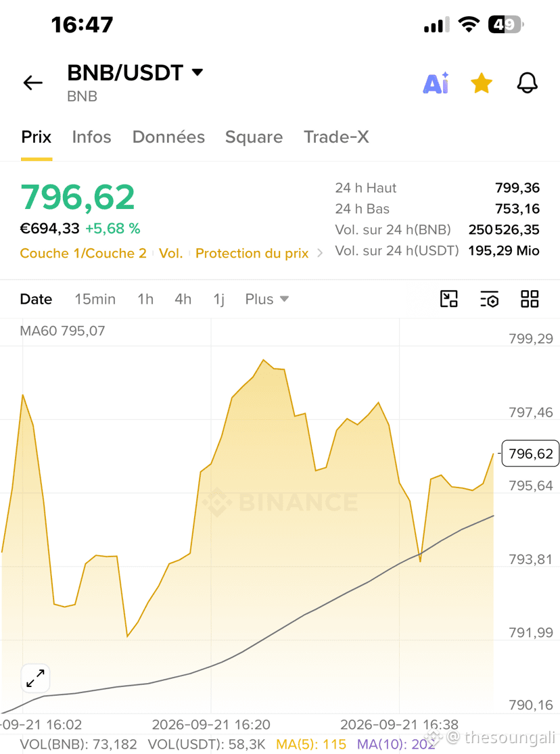Viewport: 560px width, 754px height.
Task: Switch to the Infos tab
Action: tap(91, 137)
